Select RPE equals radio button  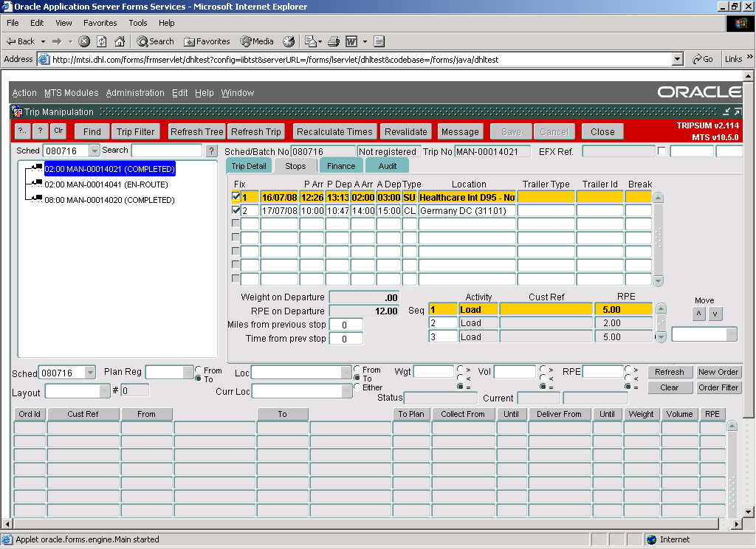point(628,387)
